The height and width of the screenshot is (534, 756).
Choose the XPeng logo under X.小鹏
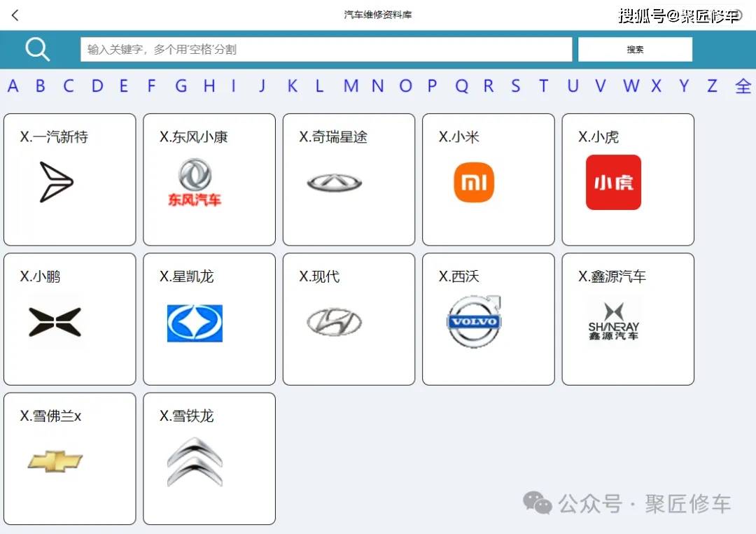coord(55,321)
